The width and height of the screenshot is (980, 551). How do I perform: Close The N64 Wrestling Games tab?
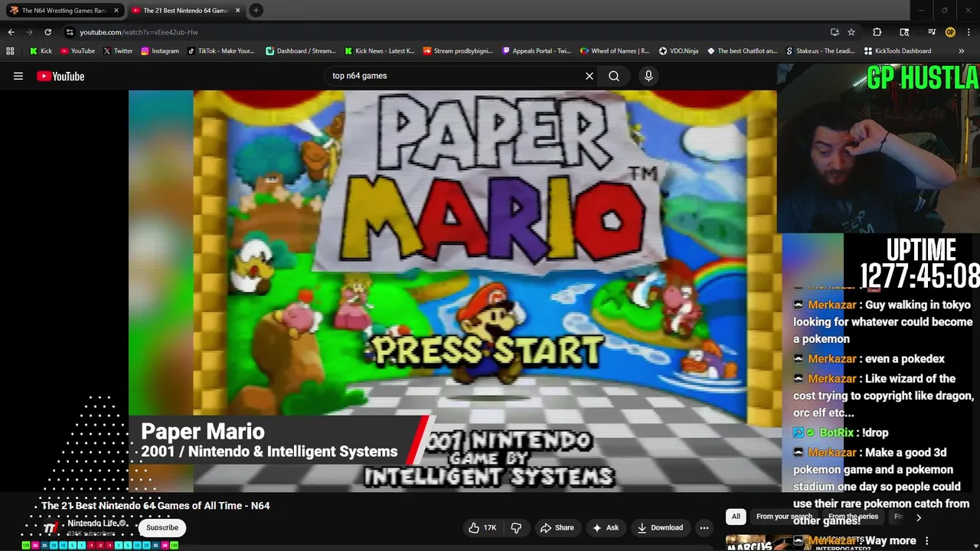tap(116, 11)
